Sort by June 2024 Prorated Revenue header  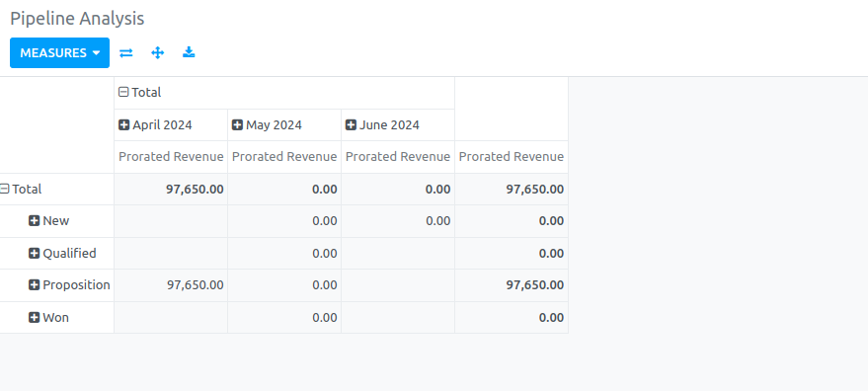398,157
